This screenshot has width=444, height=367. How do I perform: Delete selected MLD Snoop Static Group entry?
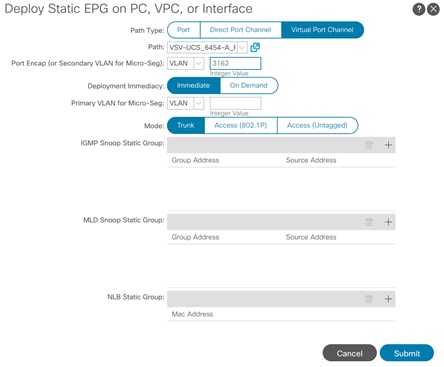[369, 222]
